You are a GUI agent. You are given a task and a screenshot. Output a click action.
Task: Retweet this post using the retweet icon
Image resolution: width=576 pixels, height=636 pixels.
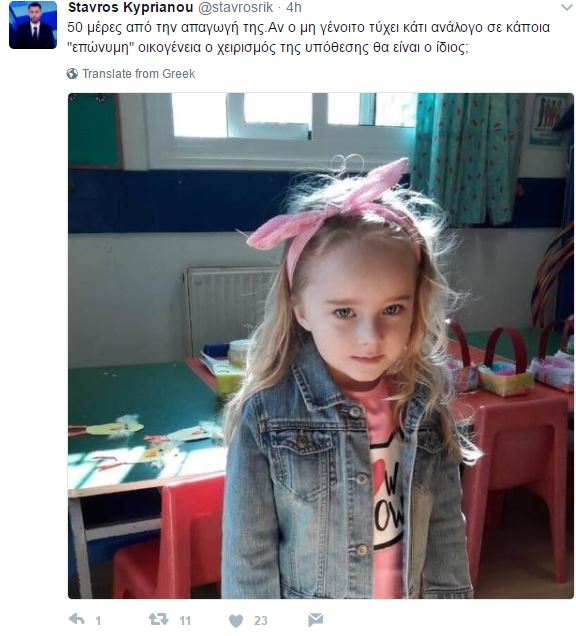pyautogui.click(x=158, y=619)
